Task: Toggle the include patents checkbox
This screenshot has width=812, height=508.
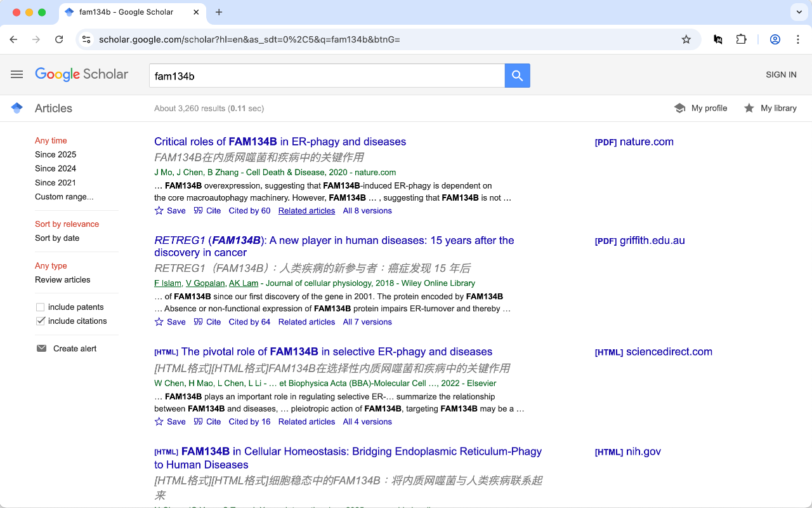Action: [41, 307]
